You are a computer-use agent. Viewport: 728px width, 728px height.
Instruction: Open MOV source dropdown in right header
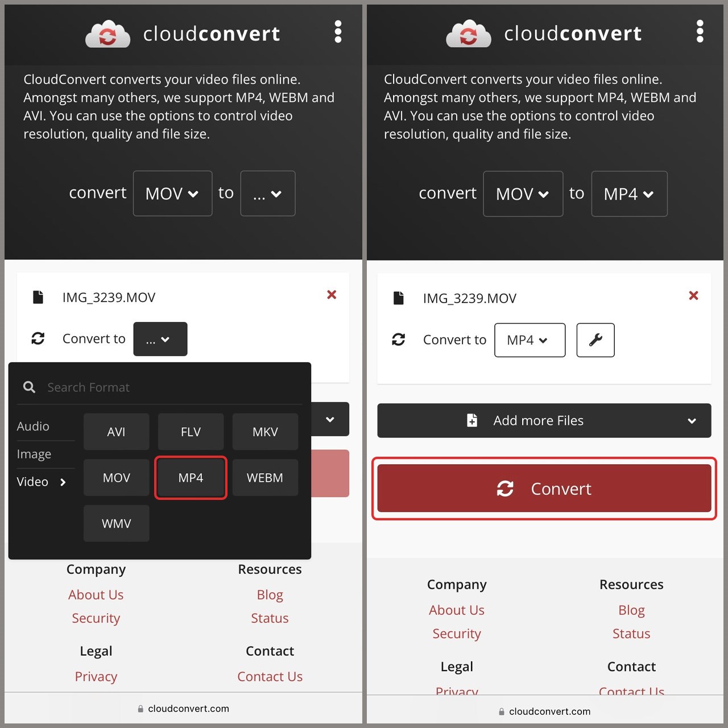point(523,194)
